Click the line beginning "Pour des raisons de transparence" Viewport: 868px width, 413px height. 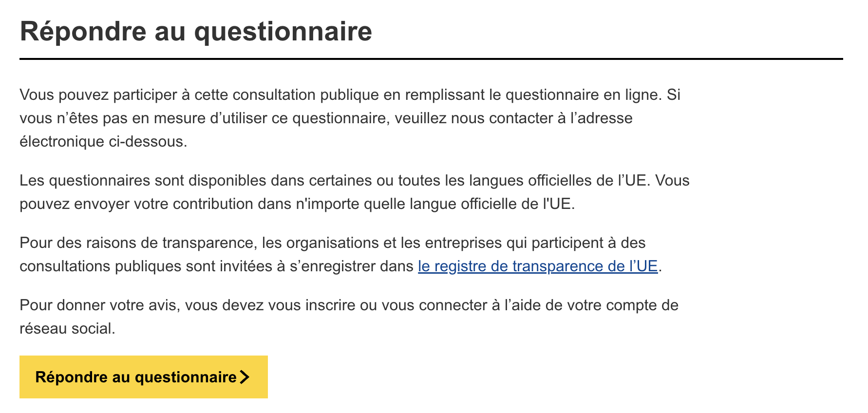(x=333, y=243)
